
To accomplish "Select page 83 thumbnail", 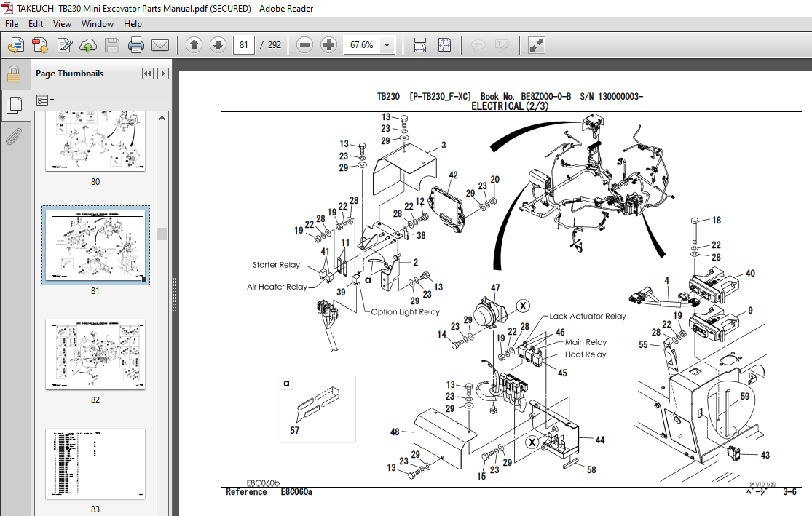I will pos(95,463).
